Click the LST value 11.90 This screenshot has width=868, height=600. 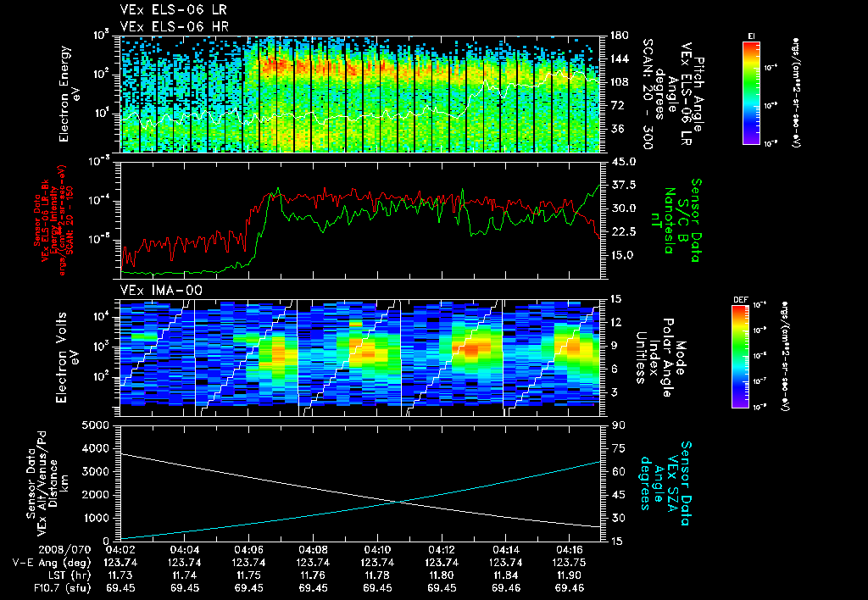570,575
